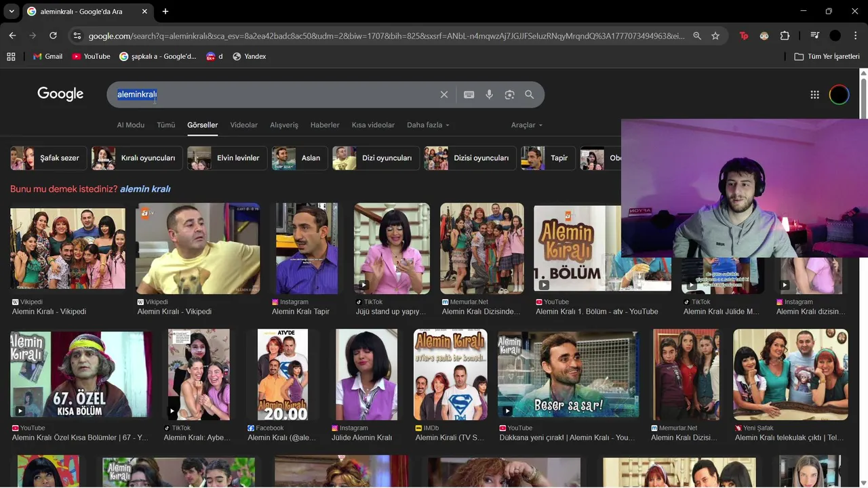Viewport: 868px width, 488px height.
Task: Open the '67. ÖZEL KISA BÖLÜM' thumbnail
Action: pos(81,374)
